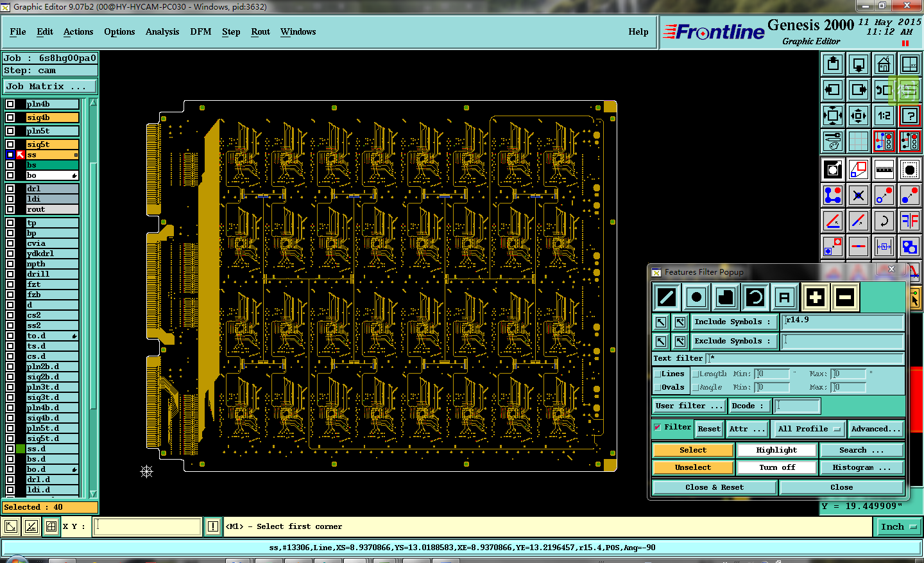Enable the Ovals checkbox
Image resolution: width=924 pixels, height=563 pixels.
pyautogui.click(x=657, y=387)
